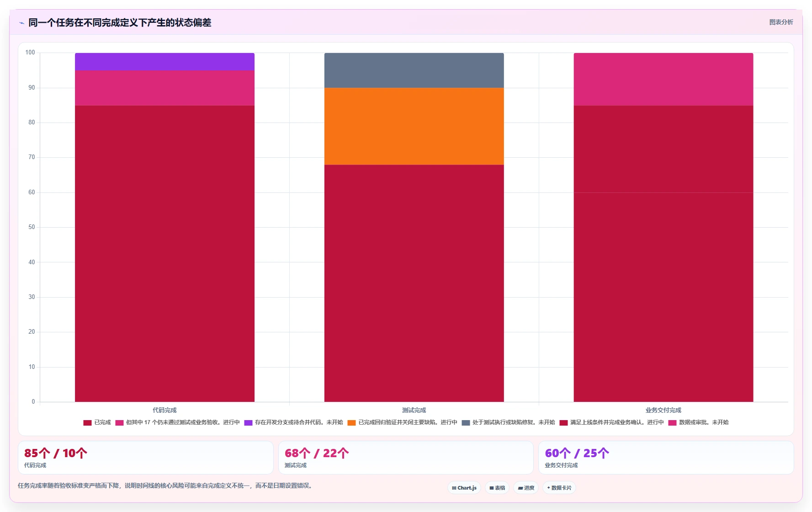Image resolution: width=812 pixels, height=512 pixels.
Task: Click the y-axis tick 0
Action: [33, 402]
